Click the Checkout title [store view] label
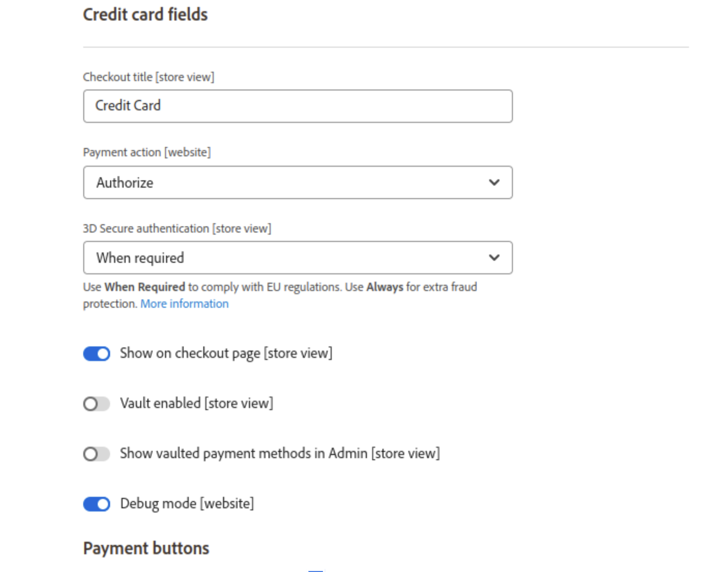Screen dimensions: 728x572 point(148,77)
